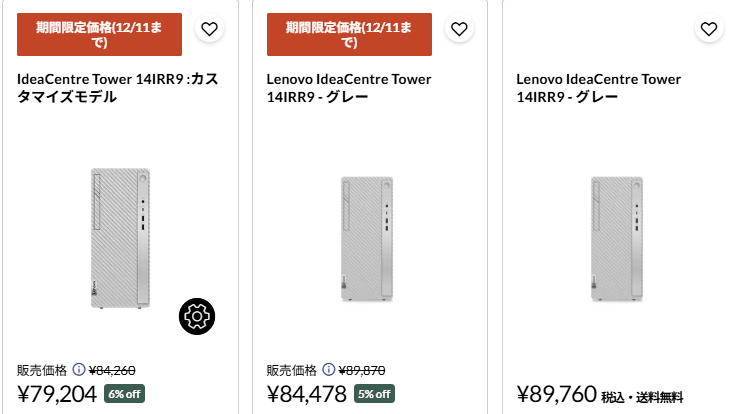Screen dimensions: 733x414
Task: Click the 税込・送料無料 label
Action: click(642, 396)
